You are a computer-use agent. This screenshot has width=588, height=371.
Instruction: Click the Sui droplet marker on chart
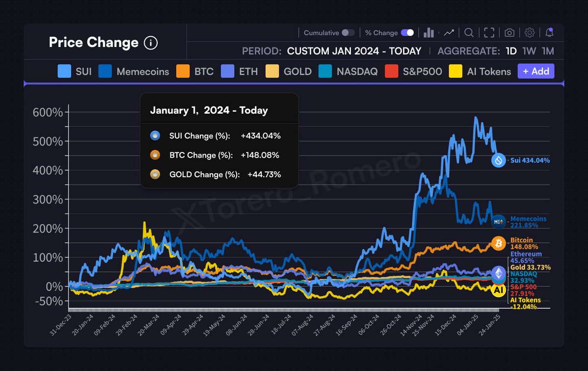(498, 160)
